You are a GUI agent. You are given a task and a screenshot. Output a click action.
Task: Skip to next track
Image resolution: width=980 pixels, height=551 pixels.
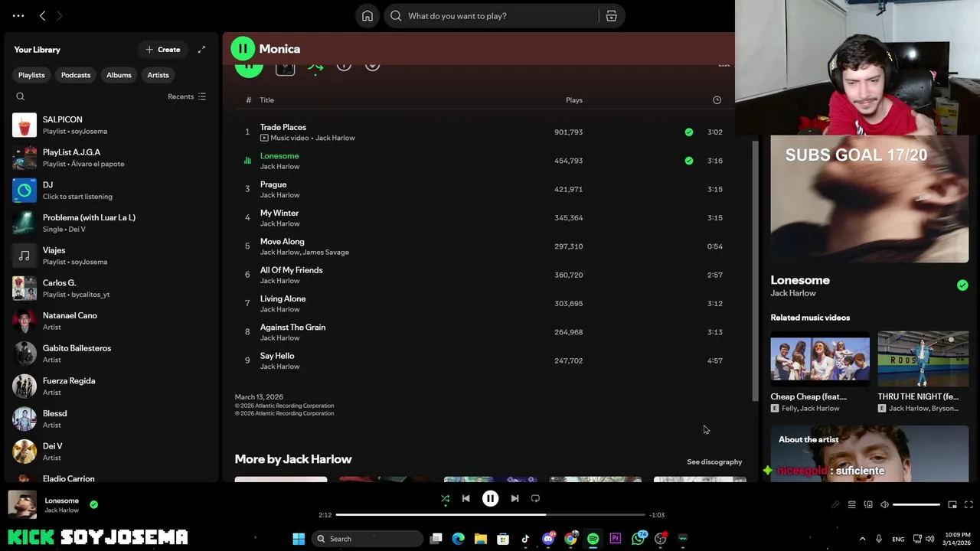pos(514,498)
